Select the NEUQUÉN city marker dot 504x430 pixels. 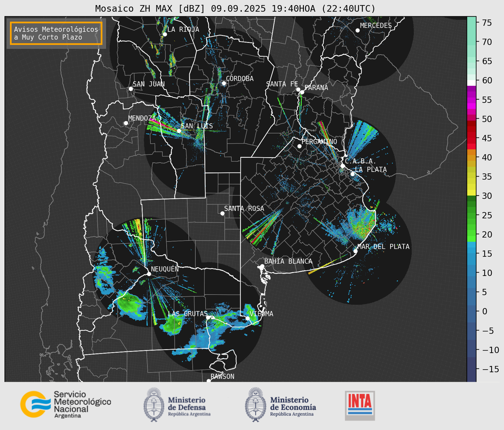(149, 274)
